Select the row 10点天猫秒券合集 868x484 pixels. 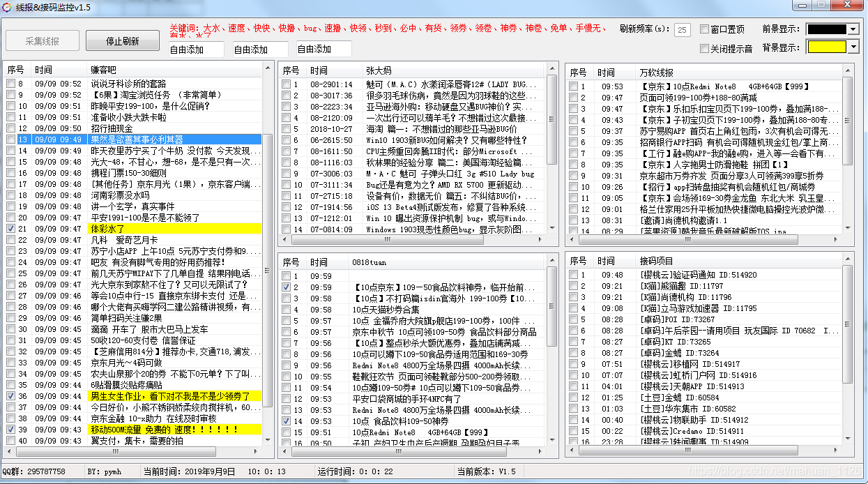(413, 310)
